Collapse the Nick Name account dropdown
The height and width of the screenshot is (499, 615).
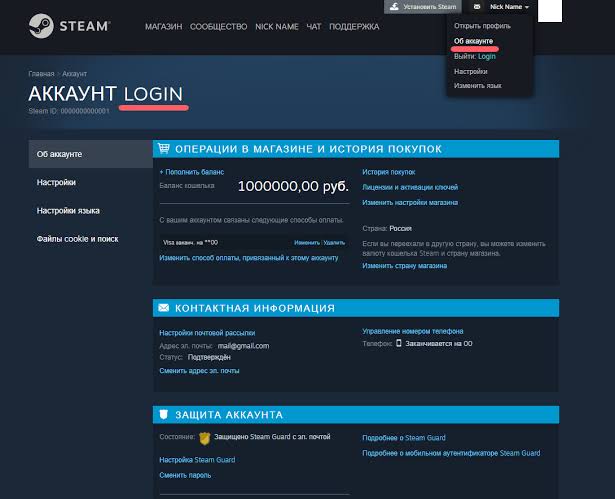click(x=509, y=7)
